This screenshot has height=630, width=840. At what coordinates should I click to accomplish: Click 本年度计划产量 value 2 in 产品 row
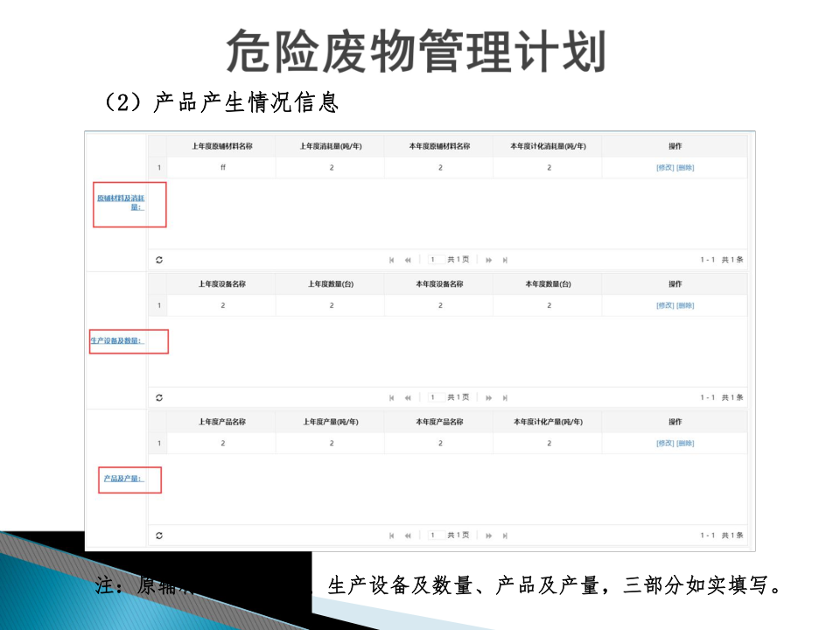point(549,443)
